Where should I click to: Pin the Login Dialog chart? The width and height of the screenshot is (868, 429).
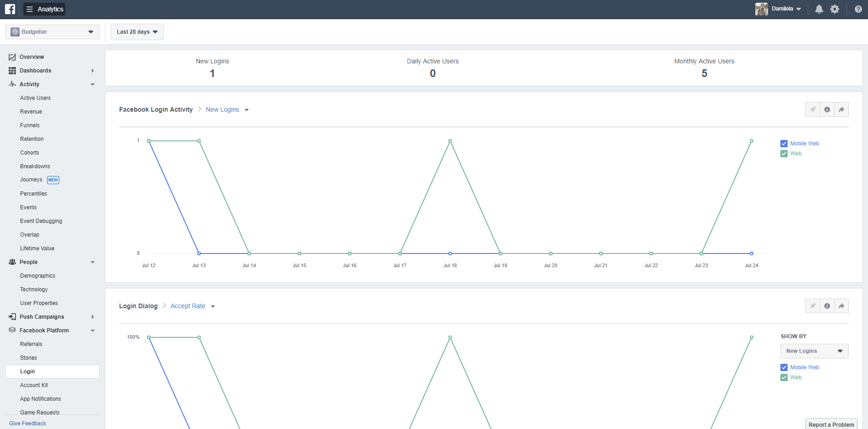813,306
